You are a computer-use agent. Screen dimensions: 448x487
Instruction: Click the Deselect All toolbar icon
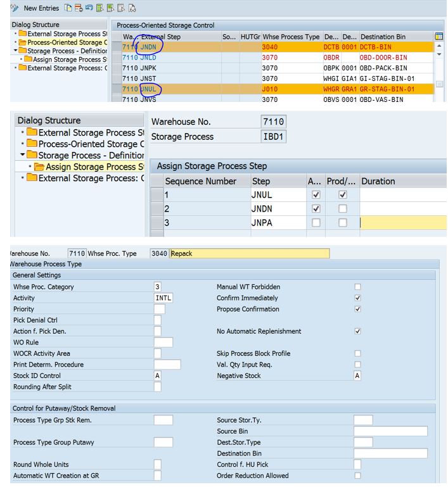[x=122, y=8]
